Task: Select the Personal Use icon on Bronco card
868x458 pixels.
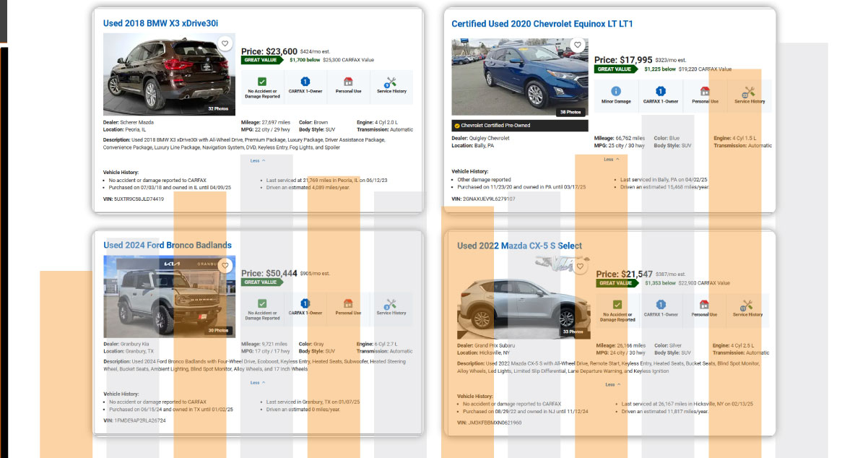Action: click(x=347, y=308)
